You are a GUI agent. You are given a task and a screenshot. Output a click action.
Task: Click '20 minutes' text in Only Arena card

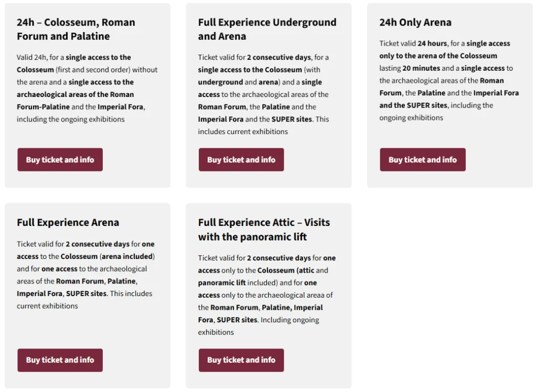(421, 68)
